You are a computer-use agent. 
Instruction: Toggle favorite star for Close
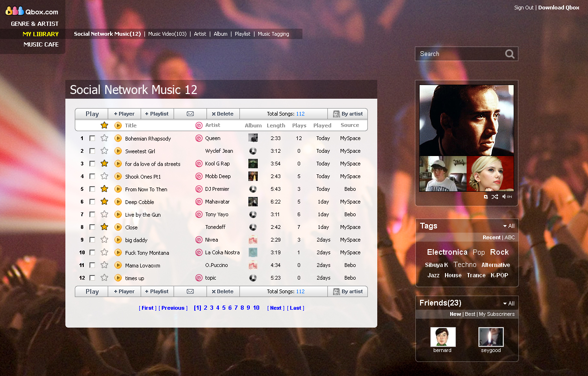[x=104, y=227]
